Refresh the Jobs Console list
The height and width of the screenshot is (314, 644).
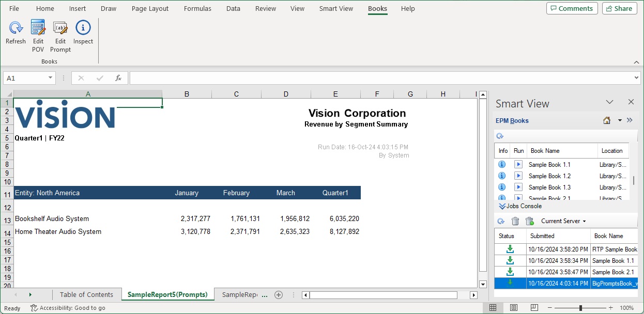pos(500,221)
